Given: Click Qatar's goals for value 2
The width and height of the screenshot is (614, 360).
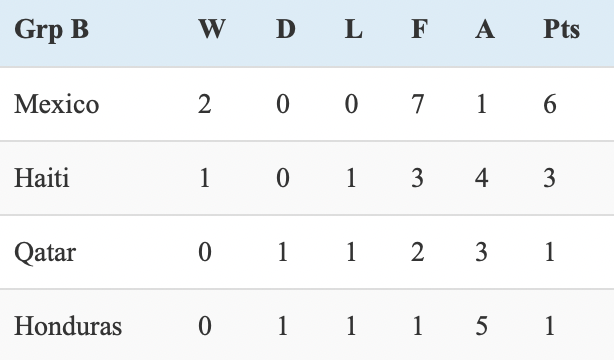Looking at the screenshot, I should 417,252.
